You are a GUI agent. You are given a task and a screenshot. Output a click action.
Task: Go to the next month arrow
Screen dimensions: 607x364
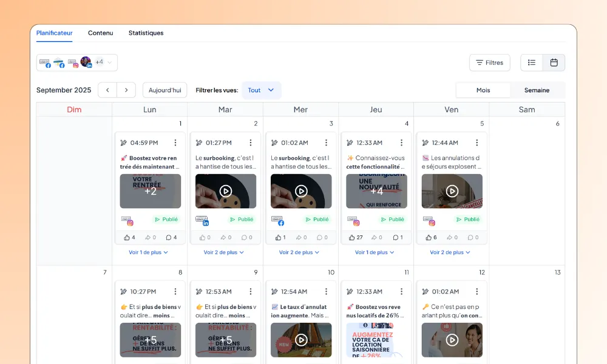(126, 90)
